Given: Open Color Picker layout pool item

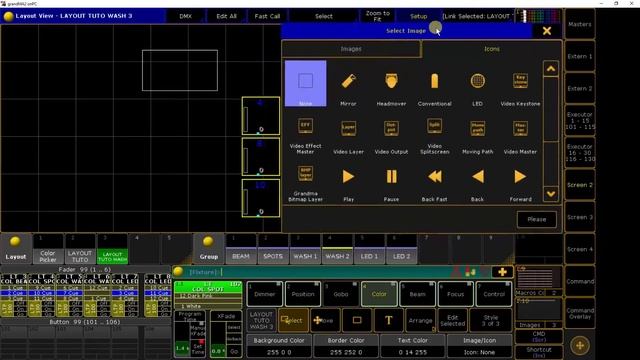Looking at the screenshot, I should 48,249.
